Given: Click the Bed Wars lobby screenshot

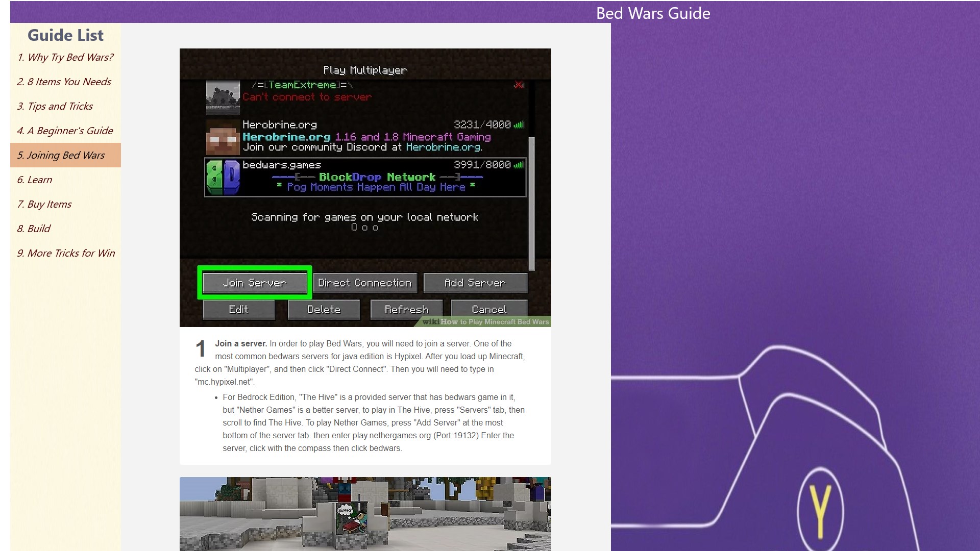Looking at the screenshot, I should [x=365, y=513].
